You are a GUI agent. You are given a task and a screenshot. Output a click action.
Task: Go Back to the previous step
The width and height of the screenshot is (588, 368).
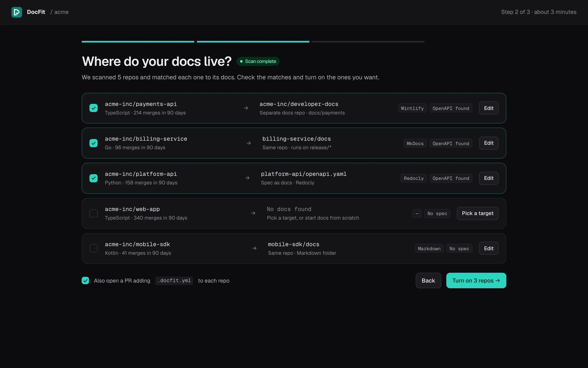428,281
